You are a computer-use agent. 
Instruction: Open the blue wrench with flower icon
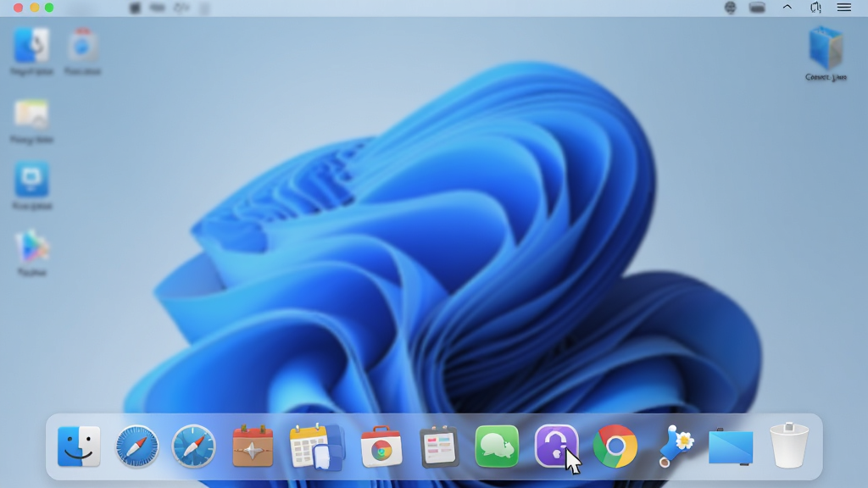pos(676,446)
